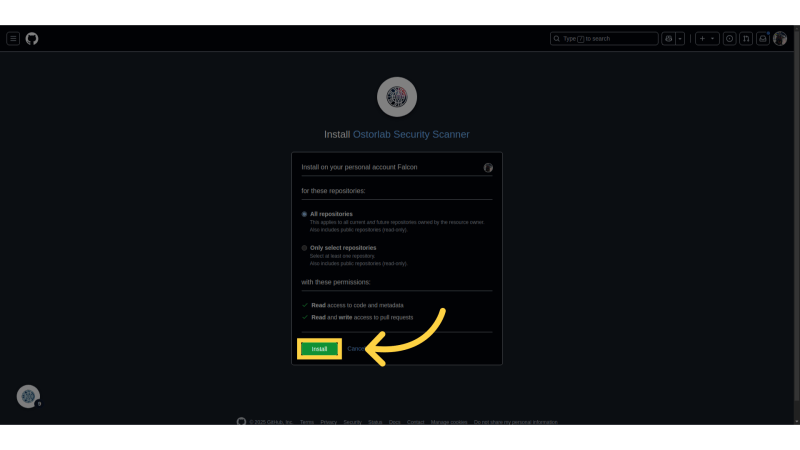Click the green Install button
The width and height of the screenshot is (800, 450).
[x=319, y=349]
